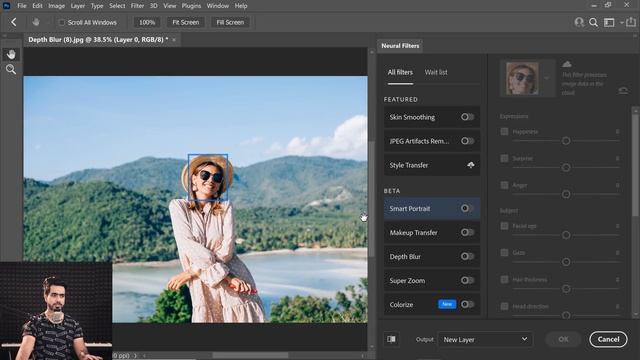Click the Facial age slider handle
Screen dimensions: 640x360
[566, 235]
